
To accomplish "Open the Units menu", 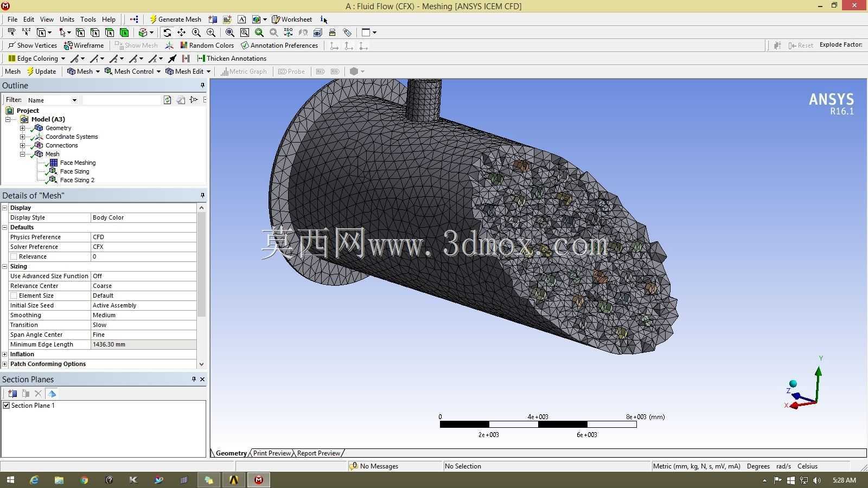I will click(x=67, y=20).
